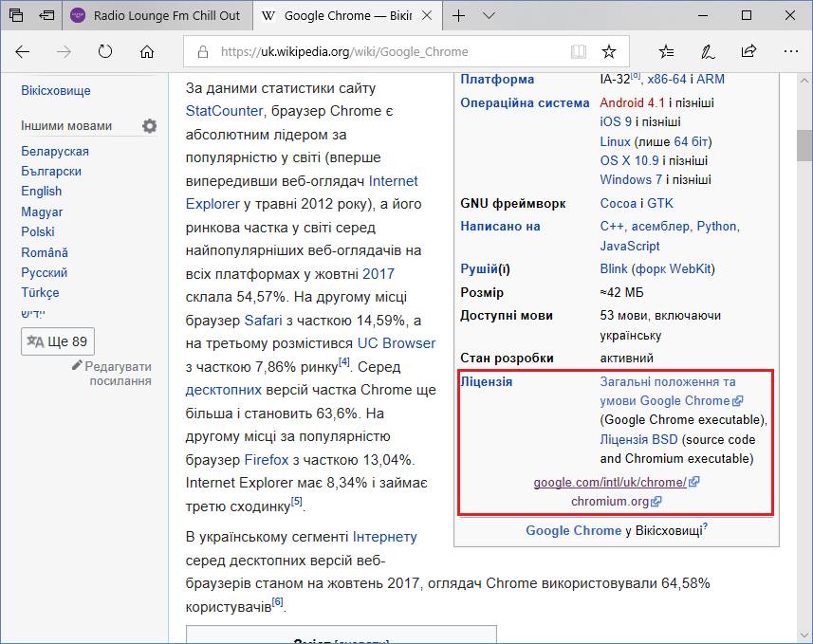Open the OS X 10.9 link

(x=630, y=160)
